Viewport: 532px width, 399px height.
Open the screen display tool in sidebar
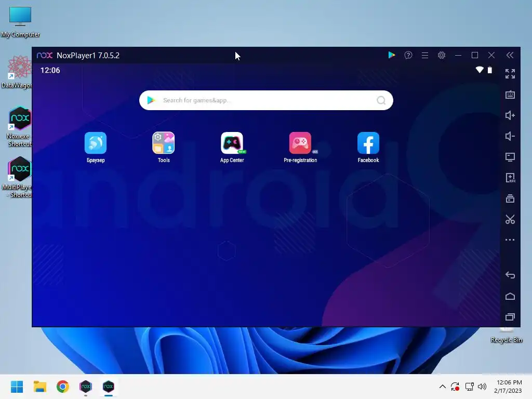click(x=510, y=157)
